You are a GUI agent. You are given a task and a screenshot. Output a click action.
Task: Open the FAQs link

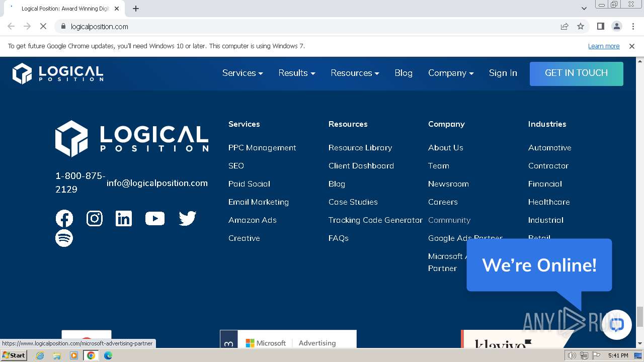point(339,238)
